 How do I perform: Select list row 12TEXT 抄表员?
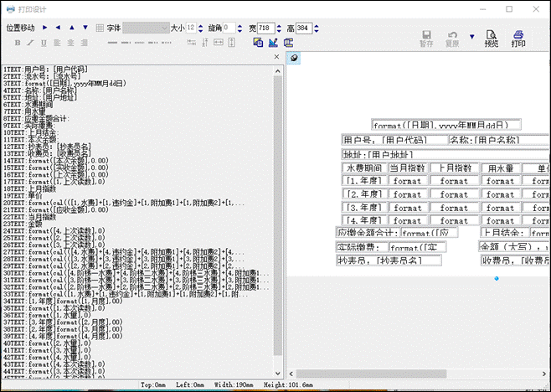(47, 147)
